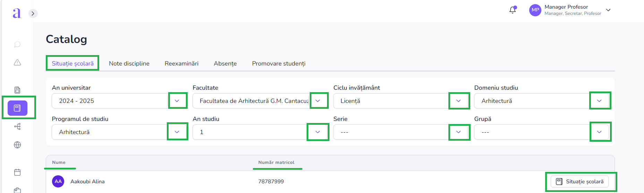Click the warning triangle sidebar icon
This screenshot has height=193, width=644.
(17, 63)
